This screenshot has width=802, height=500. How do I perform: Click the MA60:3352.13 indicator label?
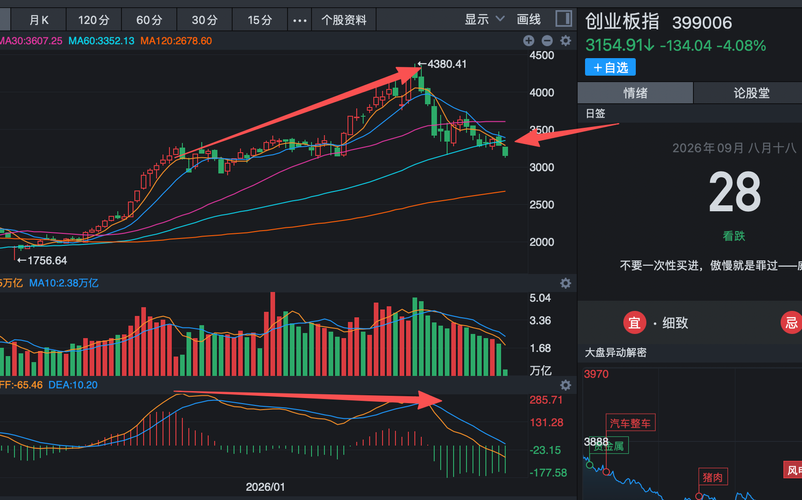click(x=101, y=41)
